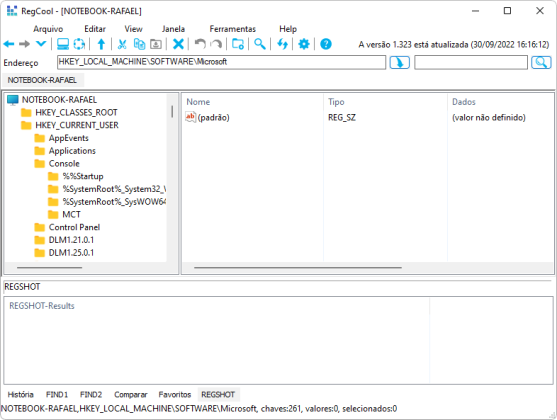Image resolution: width=557 pixels, height=420 pixels.
Task: Click the tree panel horizontal scrollbar
Action: [x=49, y=268]
